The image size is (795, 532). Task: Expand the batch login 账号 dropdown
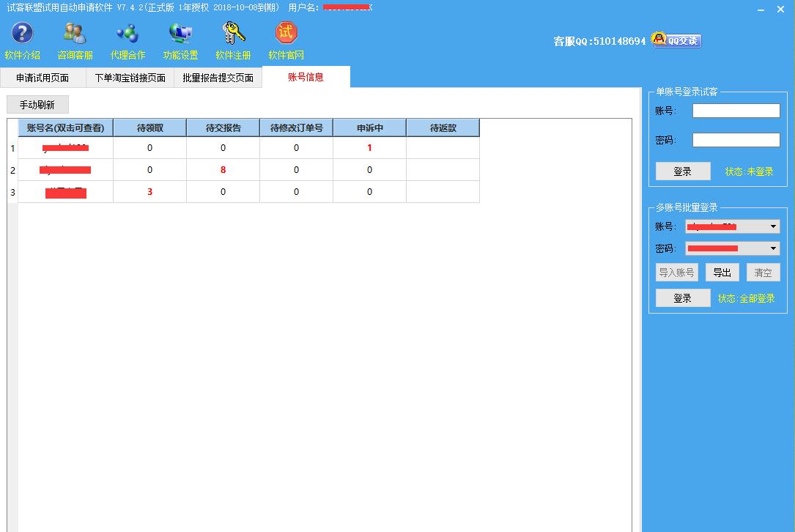click(773, 227)
